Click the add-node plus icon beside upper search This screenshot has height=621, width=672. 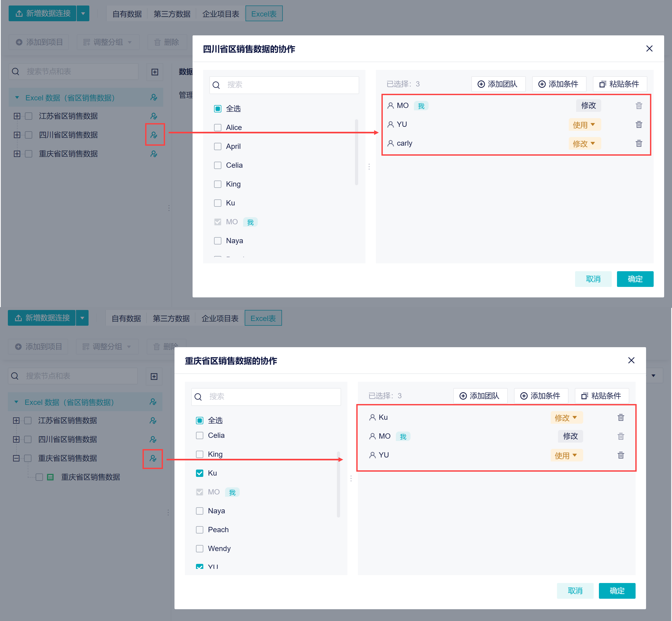point(155,72)
